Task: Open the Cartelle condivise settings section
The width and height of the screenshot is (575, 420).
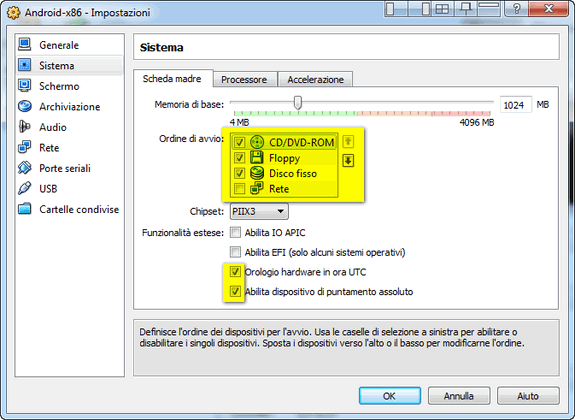Action: click(x=69, y=209)
